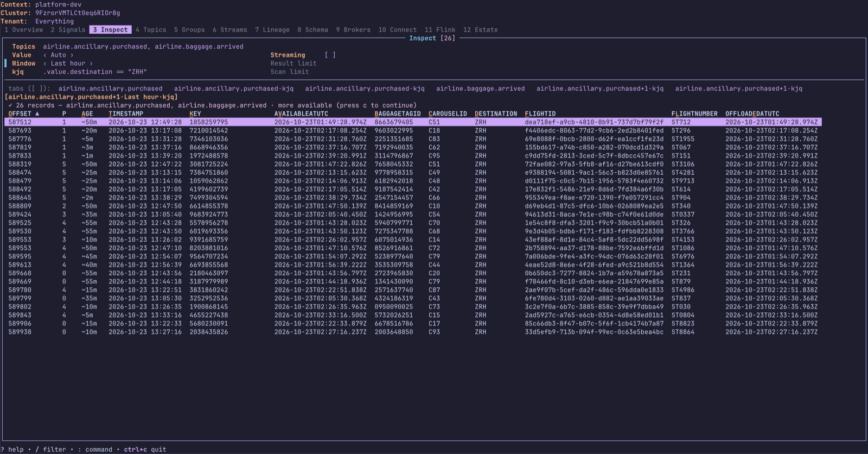Image resolution: width=868 pixels, height=454 pixels.
Task: Click the right arrow after Value Auto
Action: pos(72,55)
